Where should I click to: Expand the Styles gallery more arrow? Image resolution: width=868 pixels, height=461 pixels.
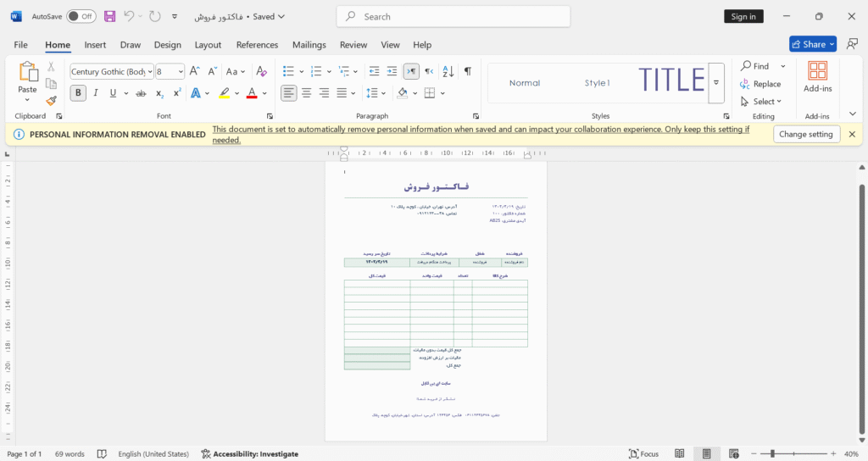715,83
